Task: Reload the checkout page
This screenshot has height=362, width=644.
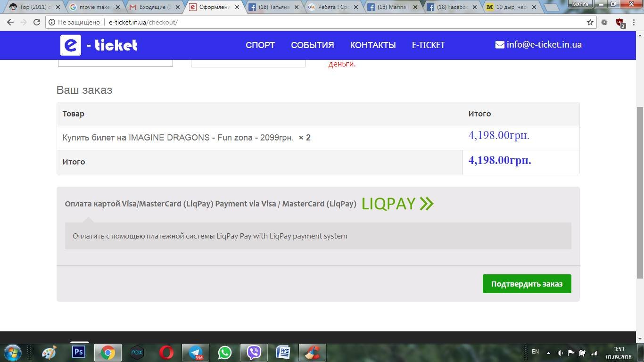Action: (x=37, y=22)
